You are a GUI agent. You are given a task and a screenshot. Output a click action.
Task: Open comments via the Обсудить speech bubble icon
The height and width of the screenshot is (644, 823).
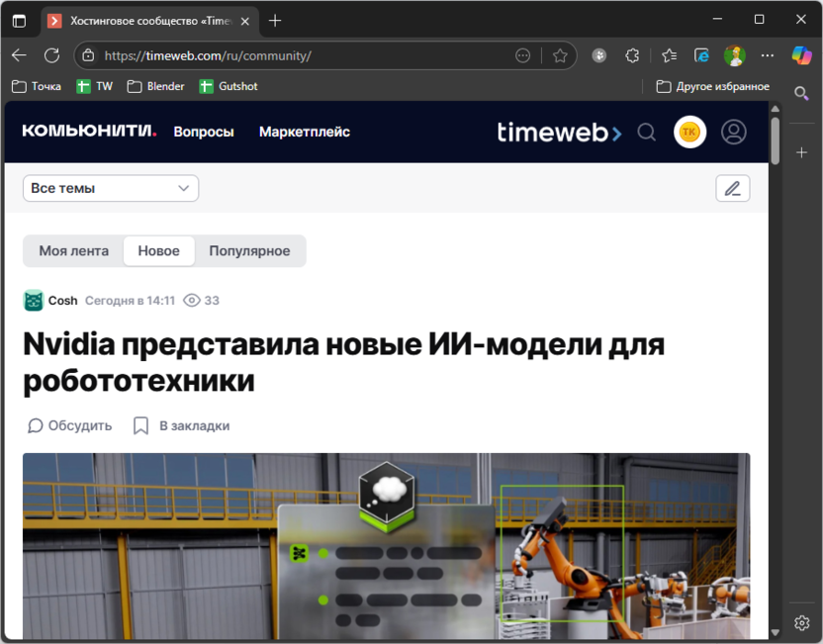pyautogui.click(x=35, y=425)
